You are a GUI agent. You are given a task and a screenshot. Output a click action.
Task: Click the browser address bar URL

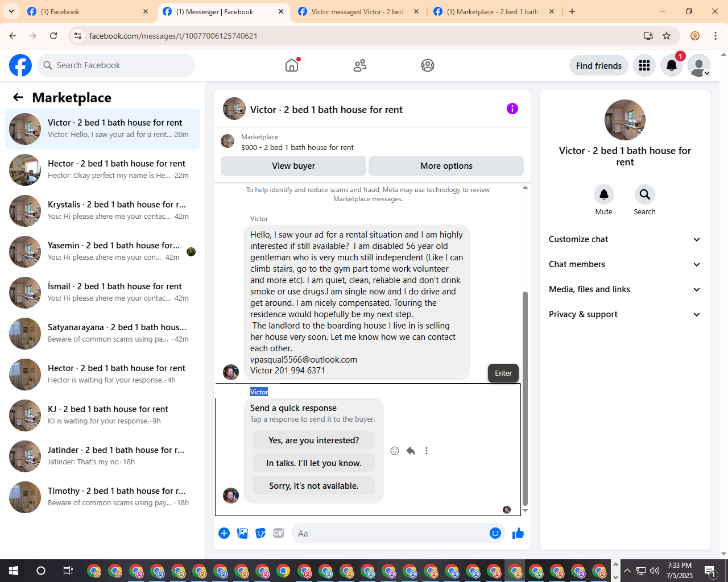(x=173, y=36)
